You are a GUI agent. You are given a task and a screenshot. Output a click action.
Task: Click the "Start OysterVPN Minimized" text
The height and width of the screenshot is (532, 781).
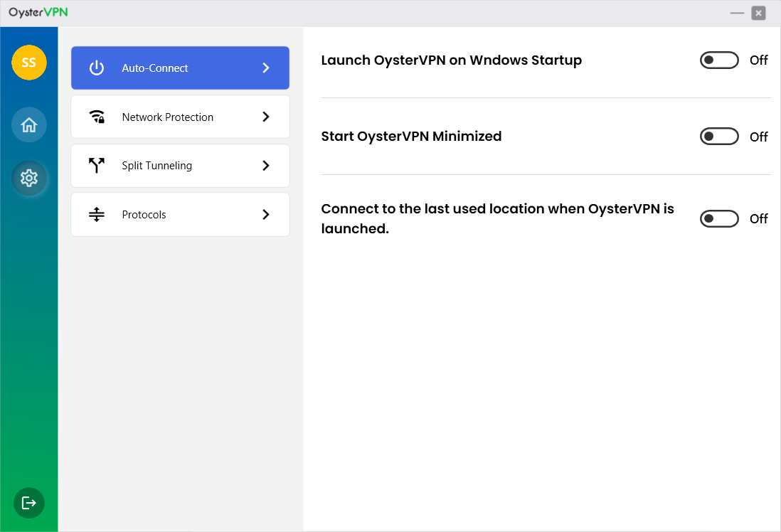pos(411,136)
